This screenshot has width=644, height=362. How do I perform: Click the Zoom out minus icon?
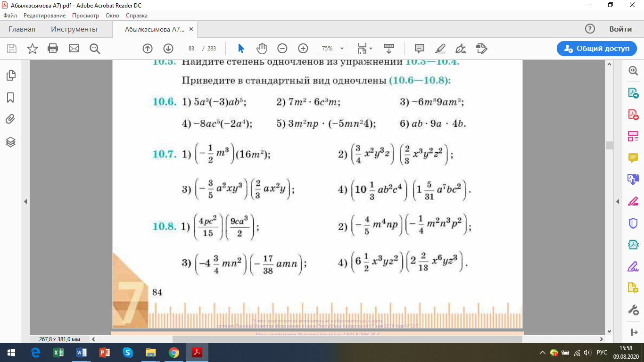282,49
